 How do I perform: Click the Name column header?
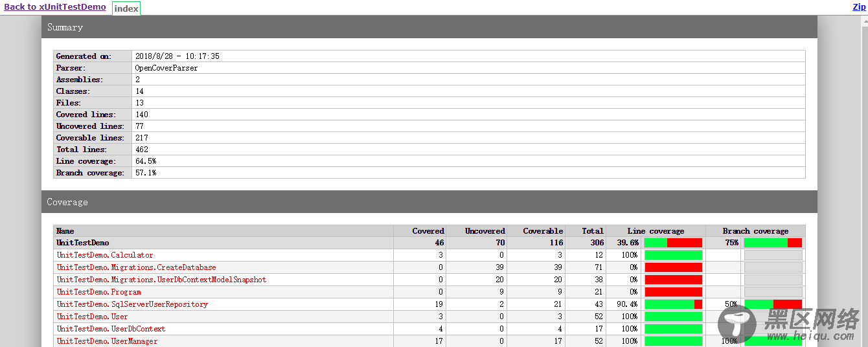click(65, 231)
